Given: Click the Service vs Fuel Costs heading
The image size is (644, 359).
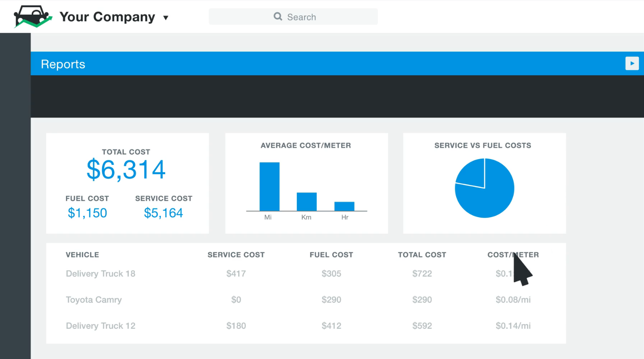Looking at the screenshot, I should 483,146.
